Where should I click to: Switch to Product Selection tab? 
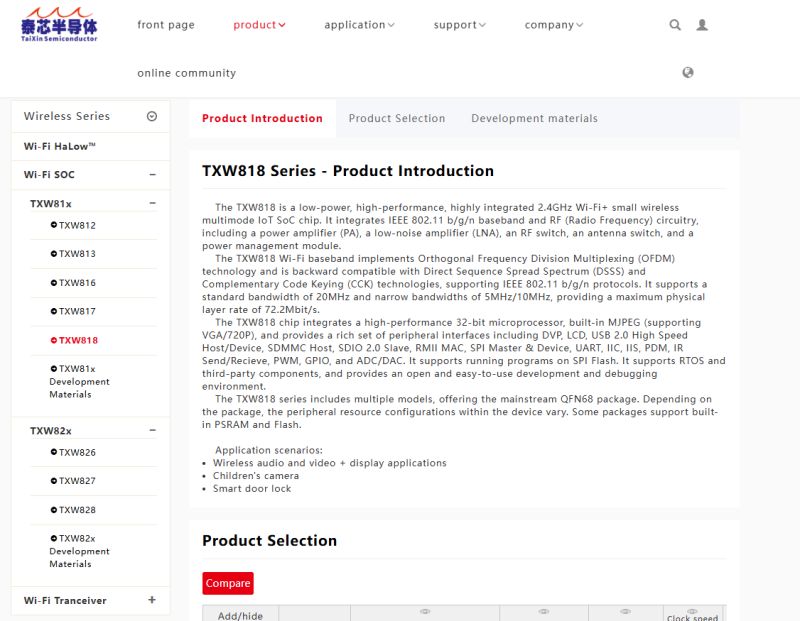(x=397, y=118)
